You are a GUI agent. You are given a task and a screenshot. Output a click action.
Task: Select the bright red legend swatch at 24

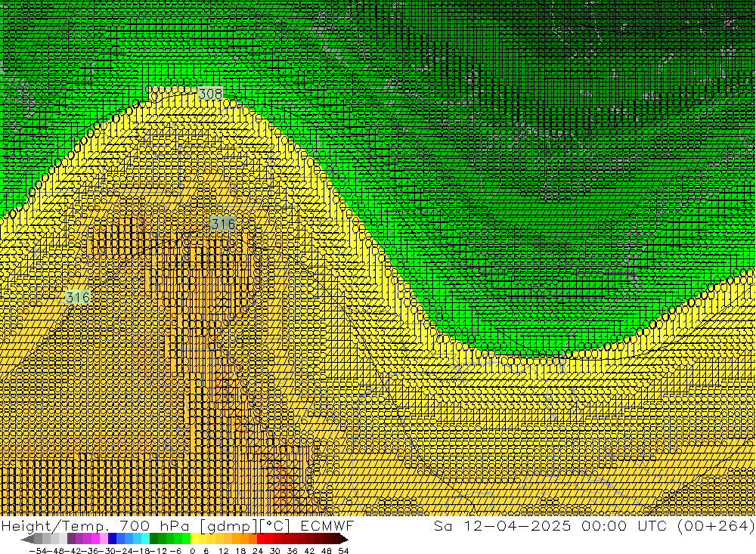(261, 539)
